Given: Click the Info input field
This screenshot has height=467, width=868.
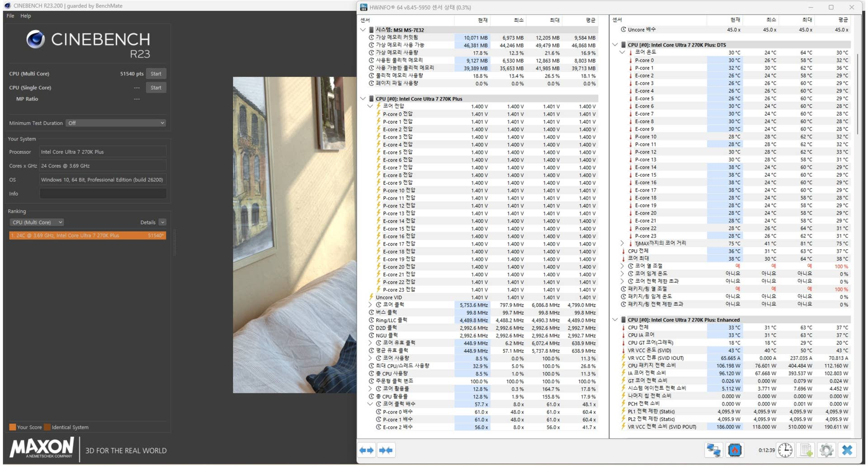Looking at the screenshot, I should (103, 194).
